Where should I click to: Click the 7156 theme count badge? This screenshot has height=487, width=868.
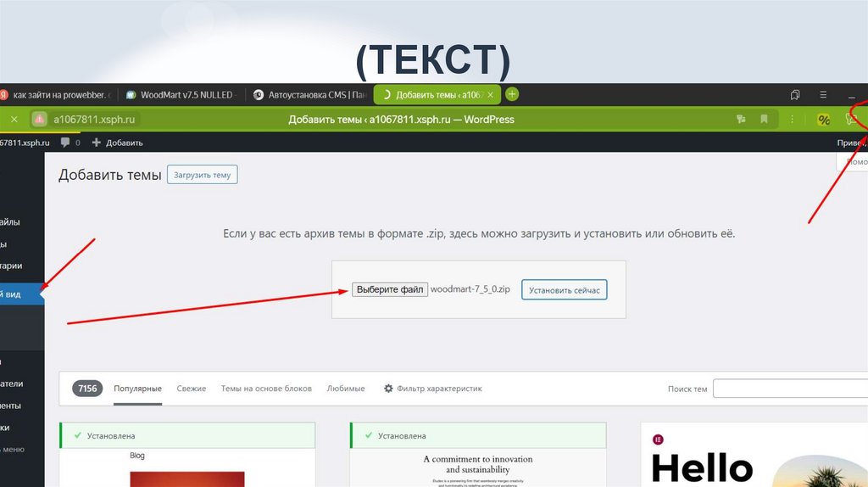[87, 389]
